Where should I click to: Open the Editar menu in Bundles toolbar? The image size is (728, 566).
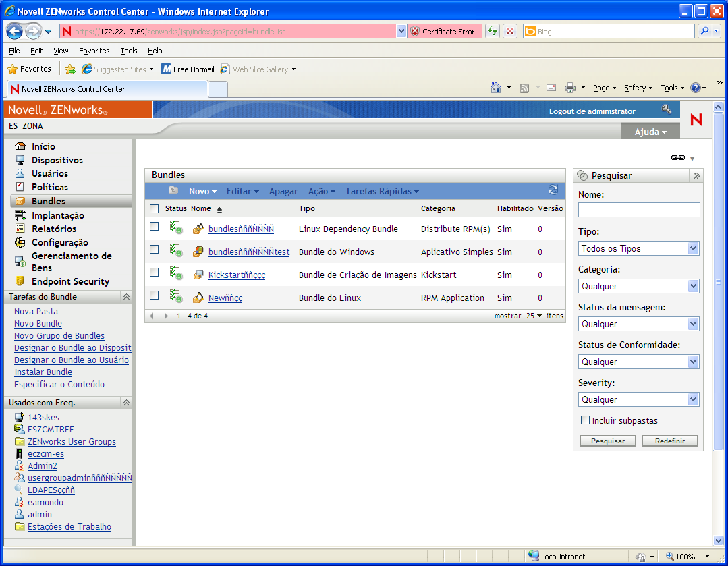click(242, 191)
